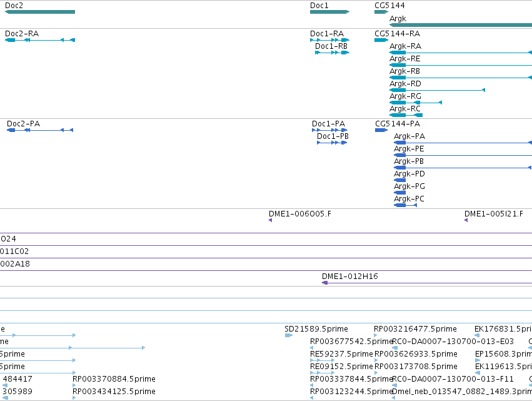Click the 002A18 clone label

click(x=15, y=264)
